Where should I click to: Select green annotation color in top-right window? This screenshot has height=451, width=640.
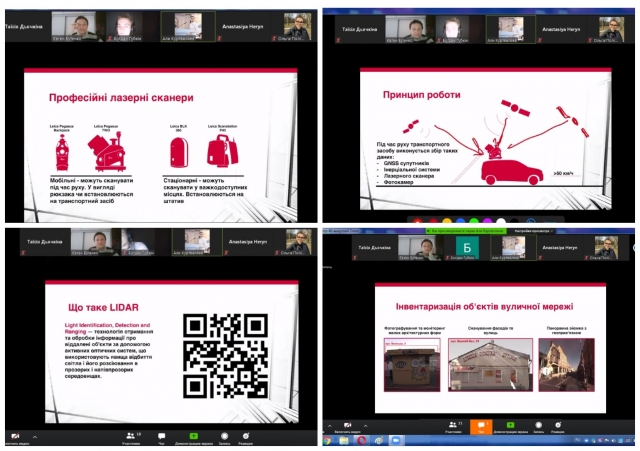pos(474,221)
